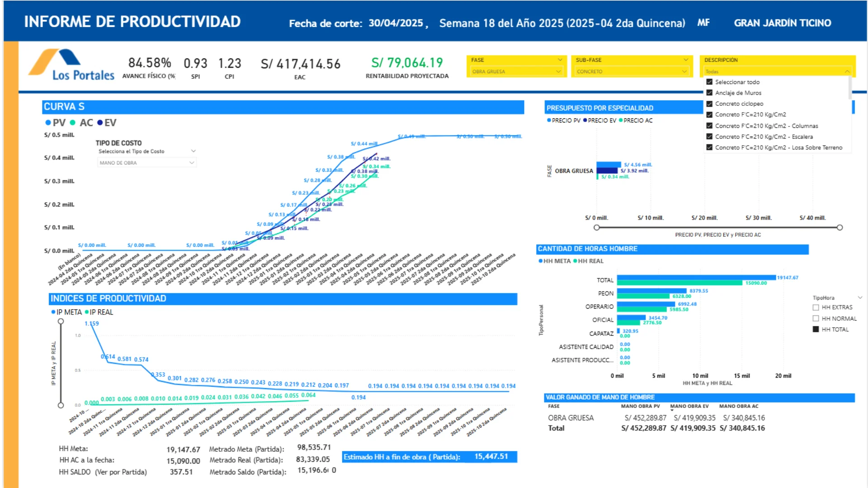Click the PRECIO EV legend dot

tap(585, 120)
